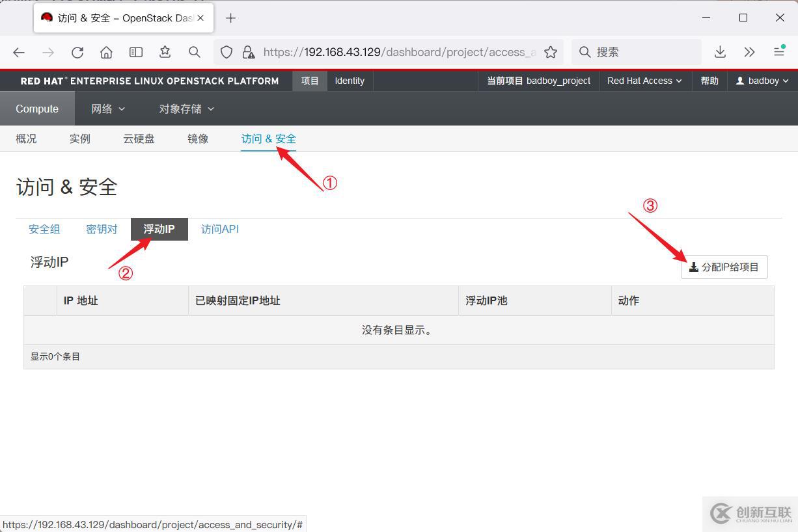Click the 分配IP给项目 button
The image size is (798, 532).
(724, 267)
